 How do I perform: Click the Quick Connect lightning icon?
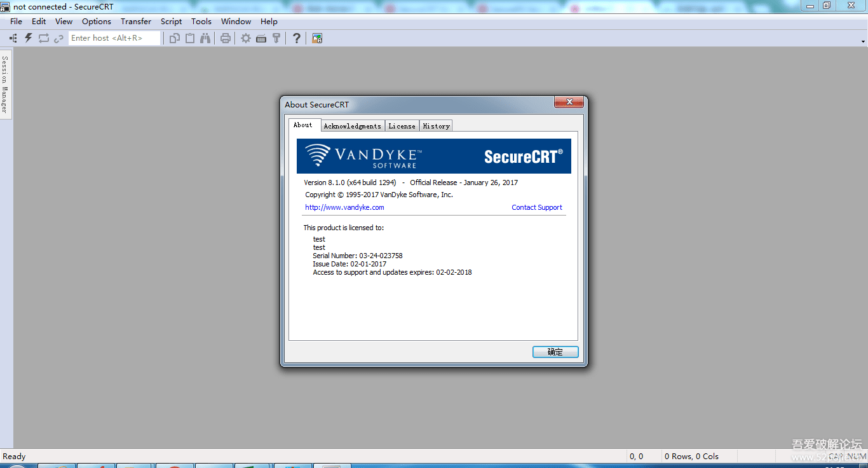point(29,38)
